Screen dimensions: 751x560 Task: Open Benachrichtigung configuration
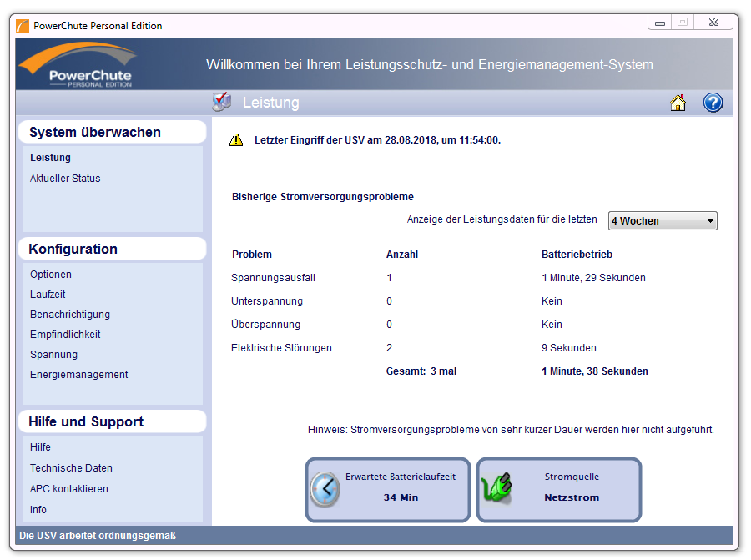tap(70, 315)
